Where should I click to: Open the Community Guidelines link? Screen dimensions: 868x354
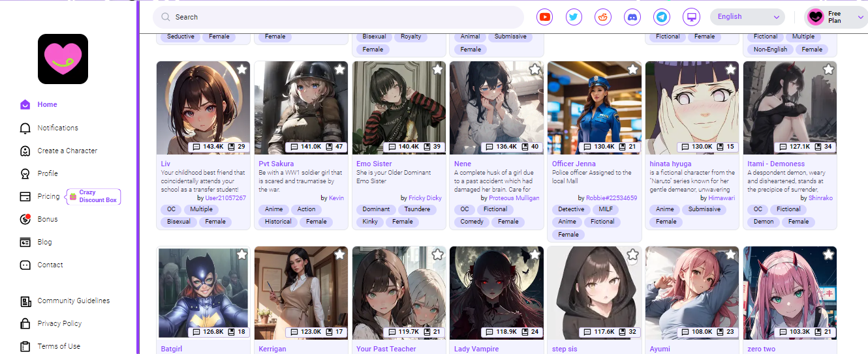tap(74, 301)
